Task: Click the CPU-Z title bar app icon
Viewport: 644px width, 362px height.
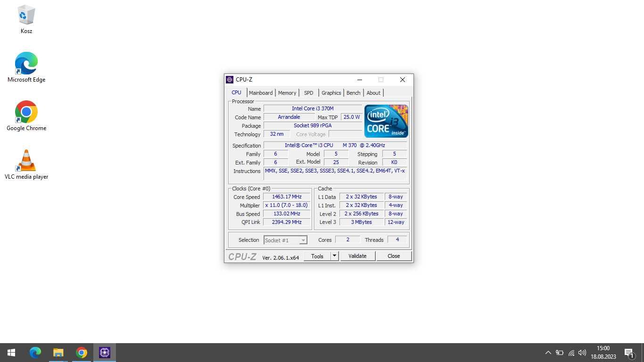Action: [x=230, y=80]
